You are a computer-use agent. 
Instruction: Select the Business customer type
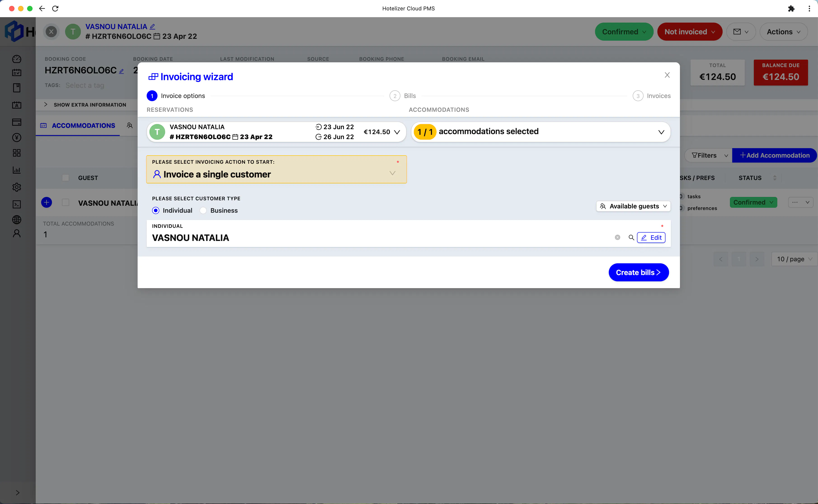point(219,211)
